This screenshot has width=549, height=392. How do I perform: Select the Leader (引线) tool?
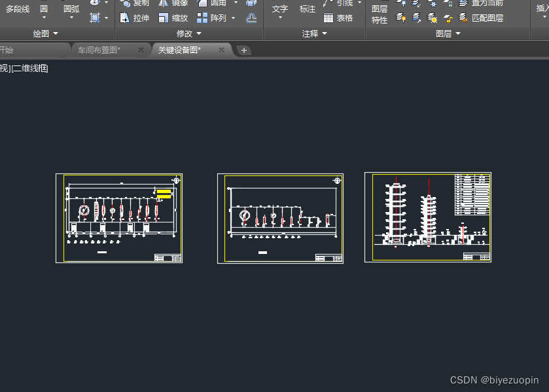pos(338,3)
